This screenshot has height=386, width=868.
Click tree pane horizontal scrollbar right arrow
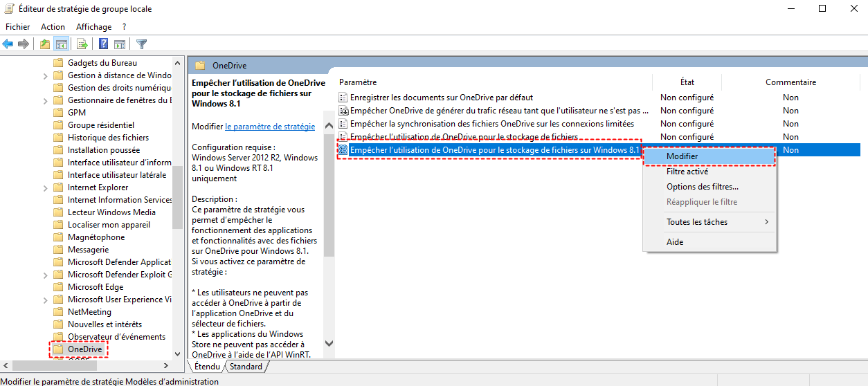(166, 365)
